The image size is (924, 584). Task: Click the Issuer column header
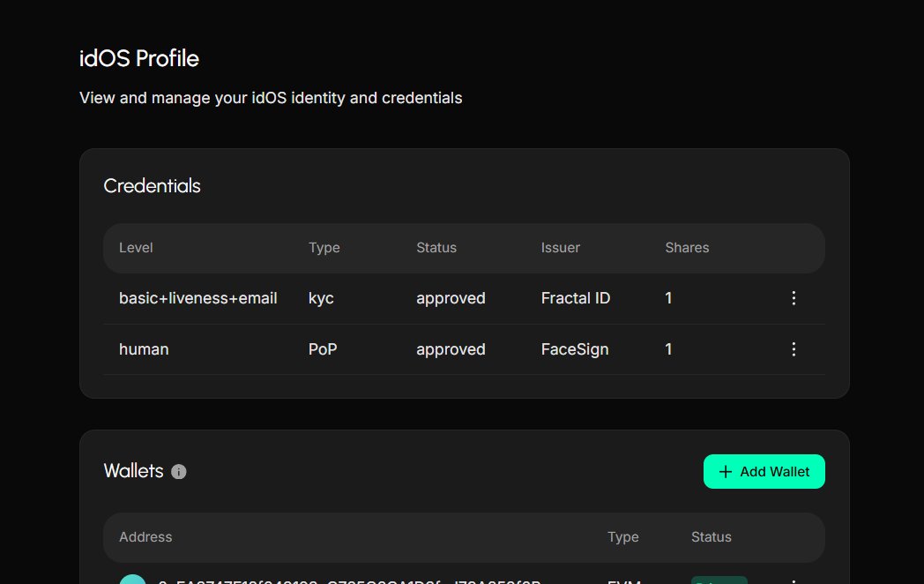click(x=561, y=248)
